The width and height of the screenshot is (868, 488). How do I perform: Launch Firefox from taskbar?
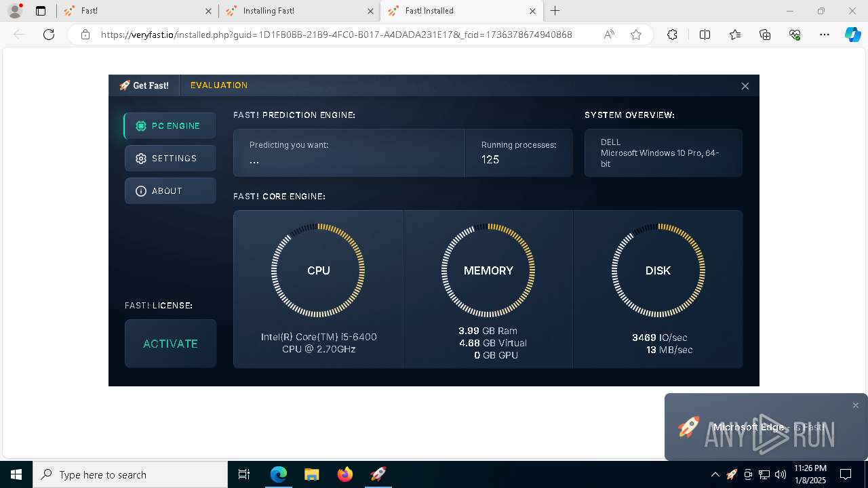tap(344, 474)
